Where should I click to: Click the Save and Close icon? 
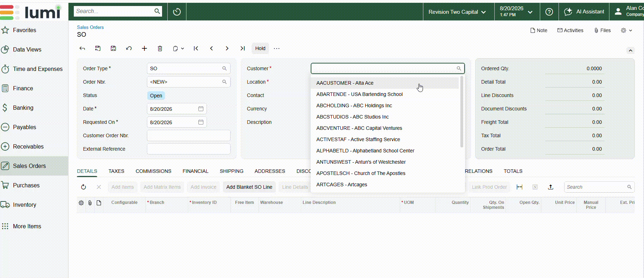(x=98, y=48)
